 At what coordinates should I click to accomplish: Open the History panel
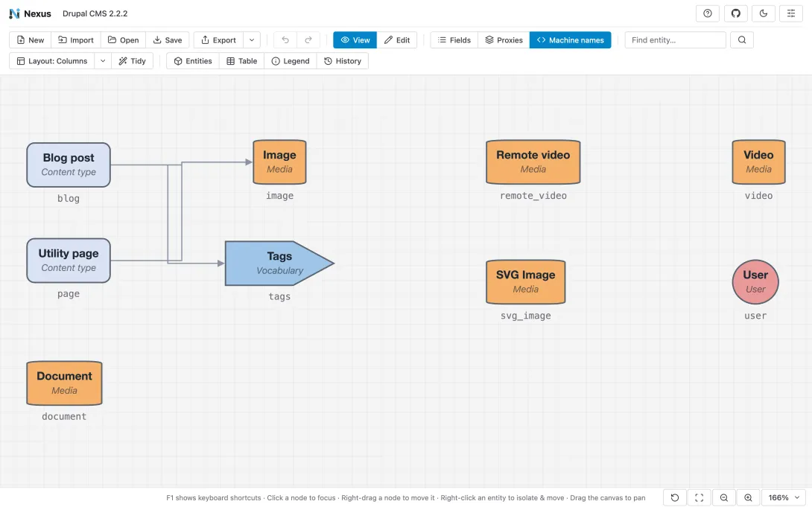pyautogui.click(x=342, y=61)
